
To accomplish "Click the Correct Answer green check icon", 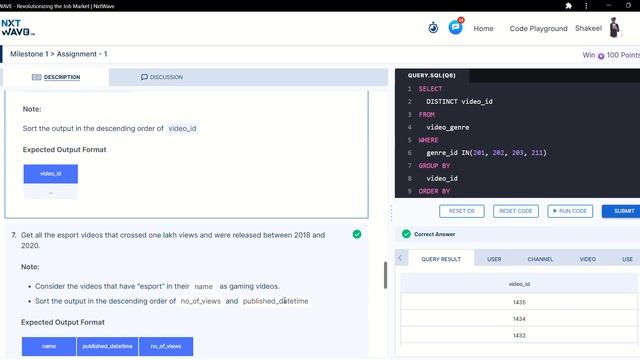I will (x=406, y=234).
